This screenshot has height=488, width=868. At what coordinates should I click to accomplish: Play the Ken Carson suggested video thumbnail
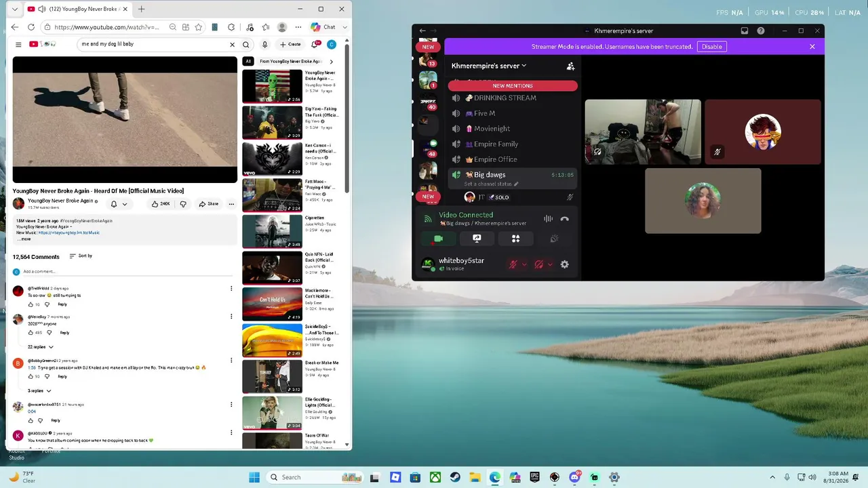point(272,159)
